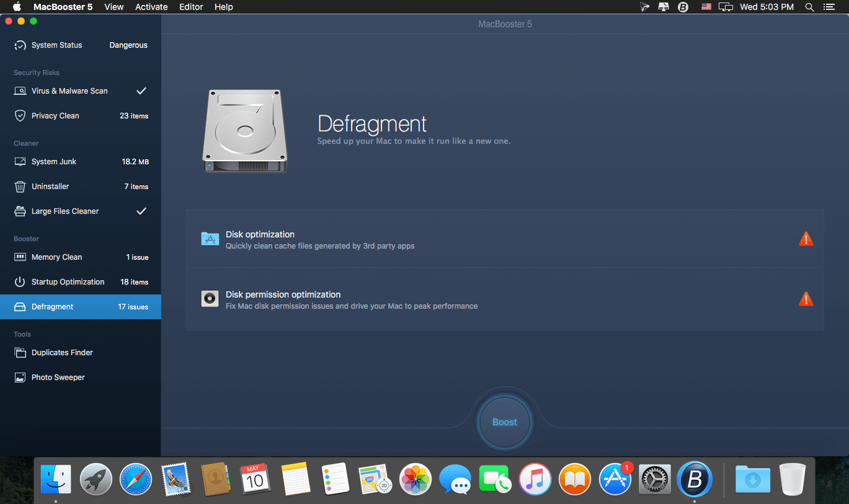Click the Disk optimization folder icon
Image resolution: width=849 pixels, height=504 pixels.
tap(210, 239)
